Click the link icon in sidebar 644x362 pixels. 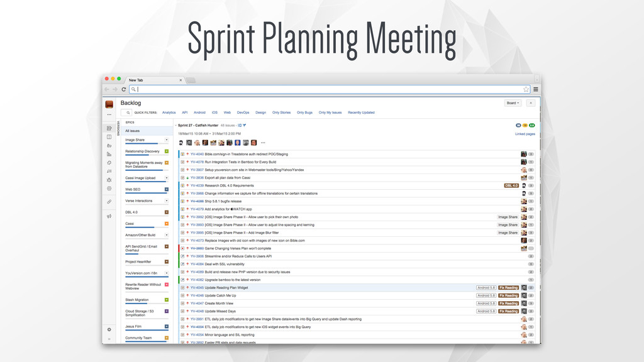point(109,202)
